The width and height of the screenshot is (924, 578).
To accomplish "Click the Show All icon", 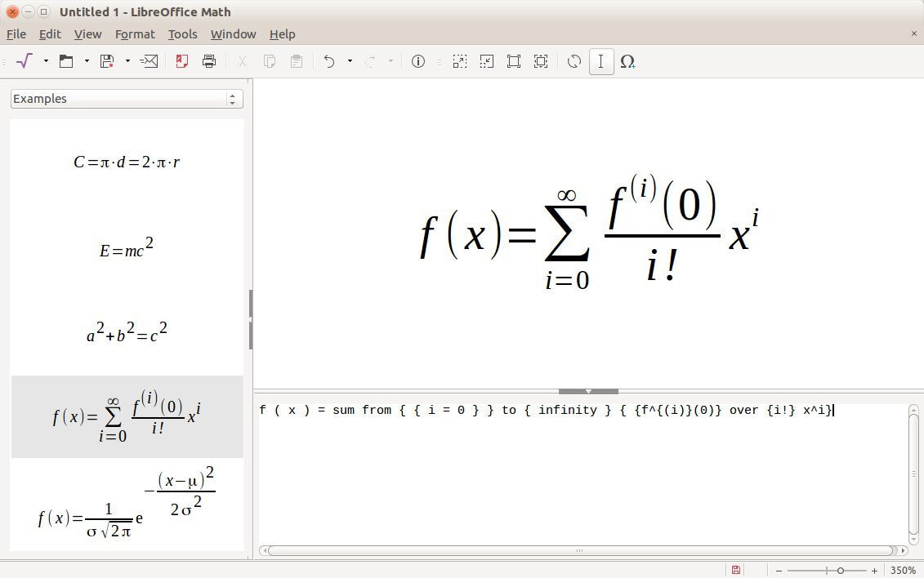I will [x=541, y=61].
